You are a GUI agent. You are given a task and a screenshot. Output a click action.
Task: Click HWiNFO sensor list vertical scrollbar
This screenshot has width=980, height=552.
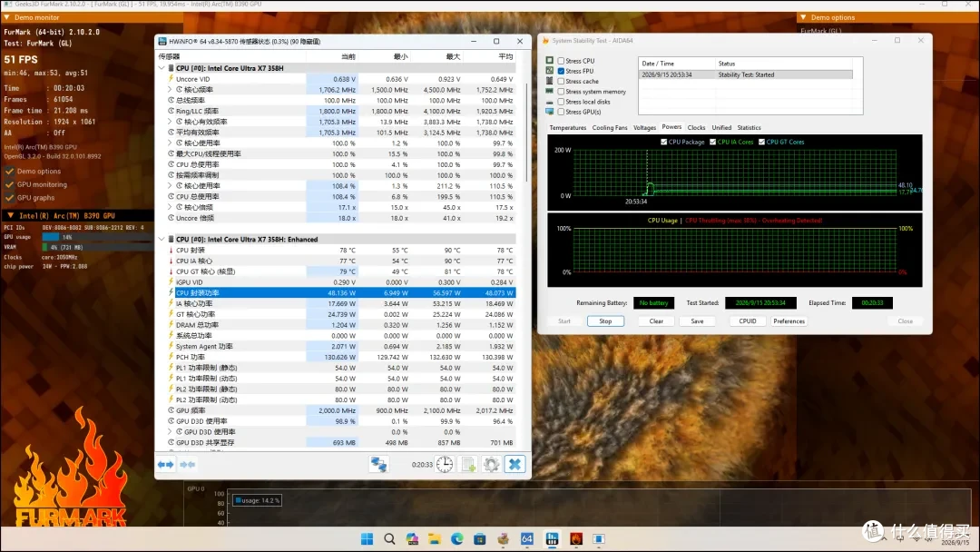tap(526, 132)
